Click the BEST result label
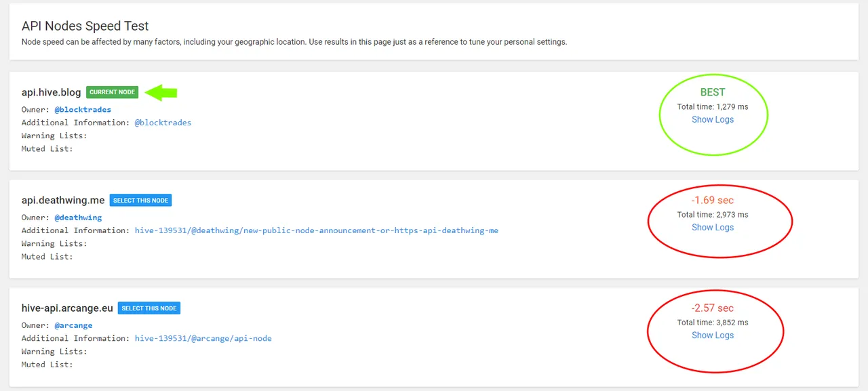 713,92
